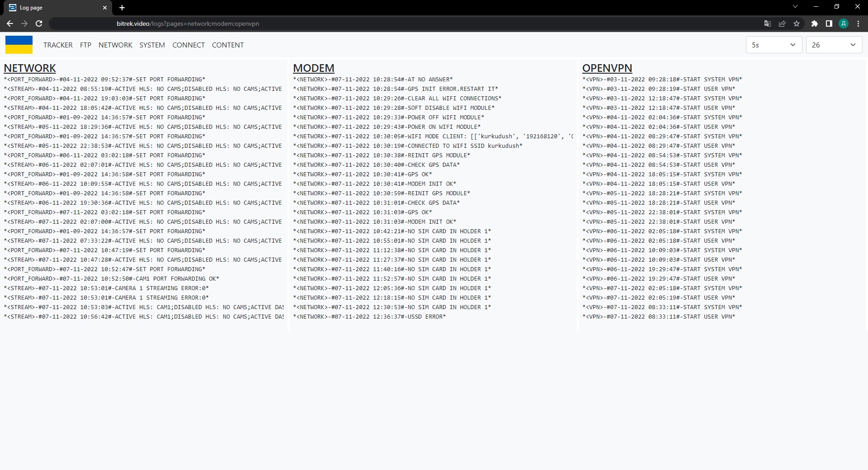Image resolution: width=868 pixels, height=470 pixels.
Task: Bookmark this page with the star icon
Action: [x=797, y=23]
